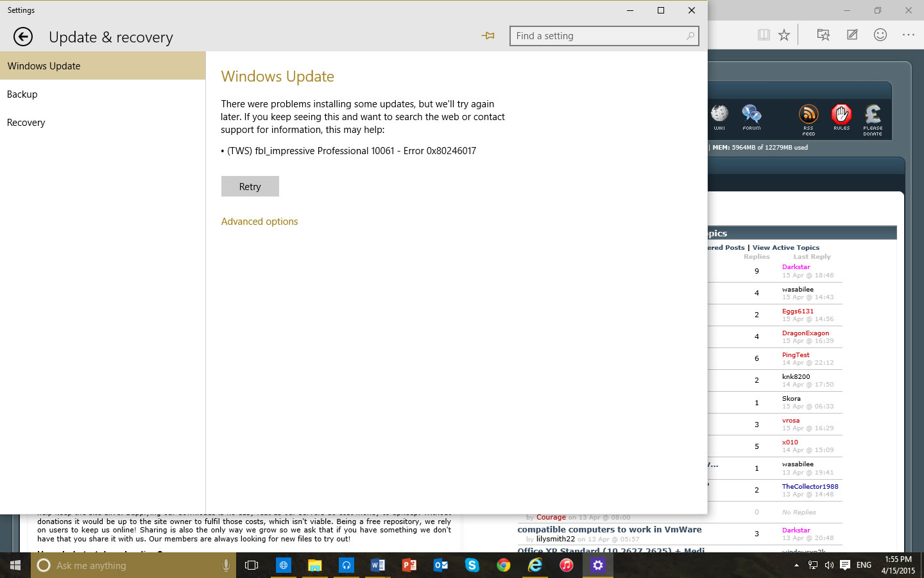Open the network status tray icon
The image size is (924, 578).
pyautogui.click(x=812, y=565)
